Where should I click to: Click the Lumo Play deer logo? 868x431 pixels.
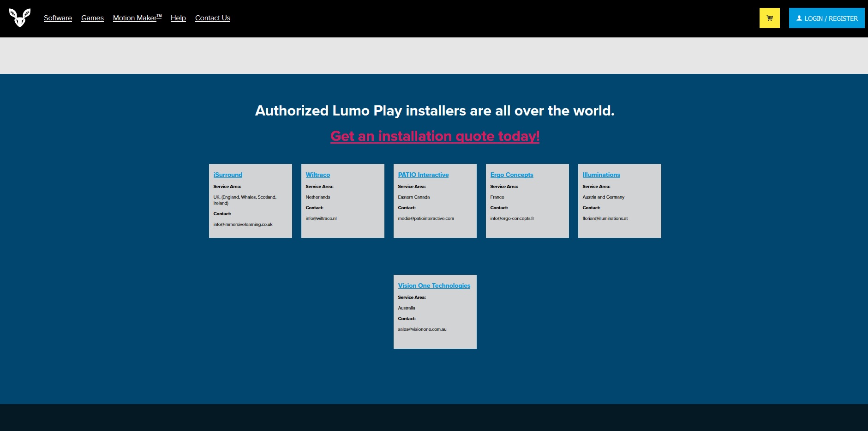(20, 18)
